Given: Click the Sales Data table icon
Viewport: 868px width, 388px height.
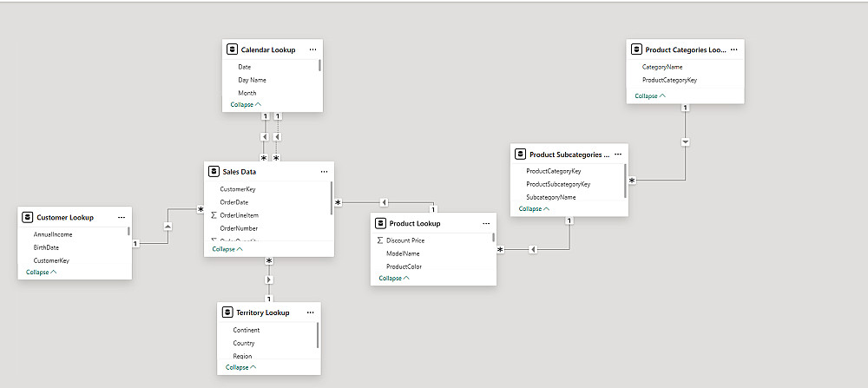Looking at the screenshot, I should pos(212,172).
